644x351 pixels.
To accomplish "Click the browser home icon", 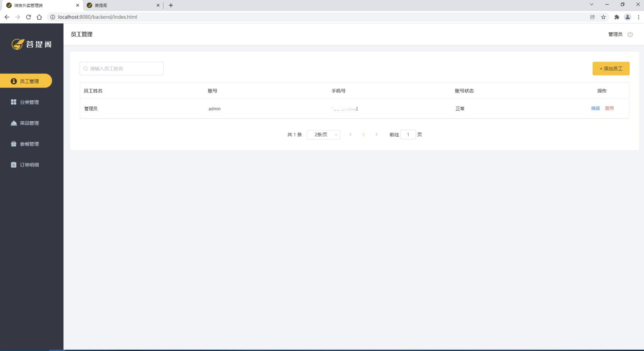I will (x=39, y=17).
